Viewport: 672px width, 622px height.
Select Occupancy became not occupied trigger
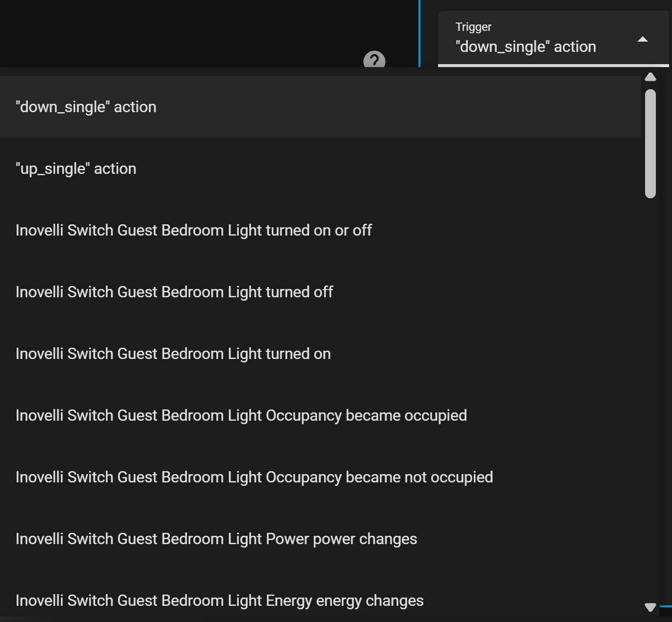254,477
